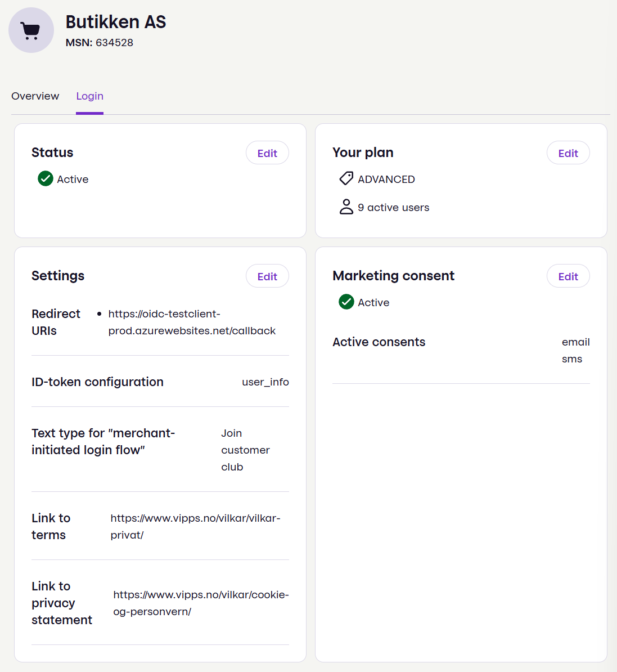
Task: Edit the Marketing consent section
Action: coord(568,276)
